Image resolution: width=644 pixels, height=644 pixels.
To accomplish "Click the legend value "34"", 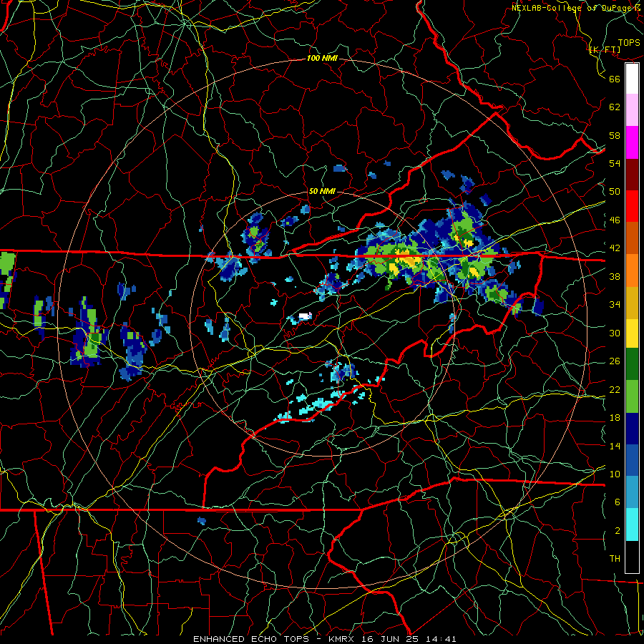I will point(615,305).
